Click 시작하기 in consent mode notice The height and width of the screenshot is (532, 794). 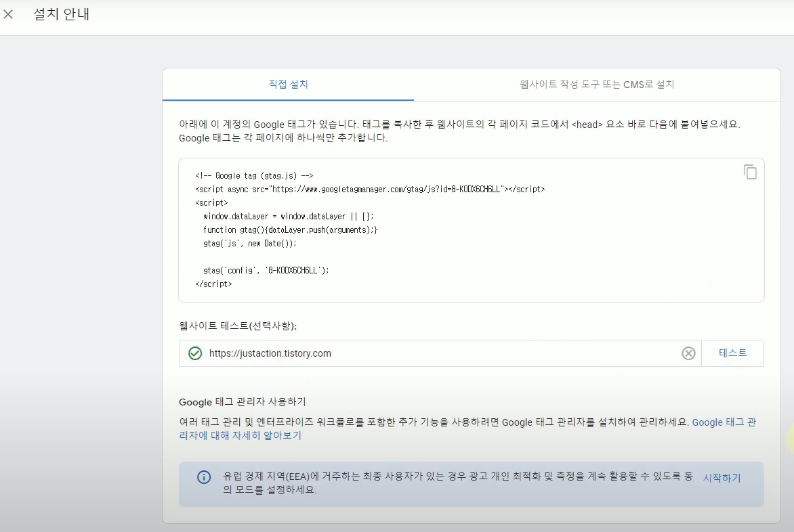coord(722,478)
